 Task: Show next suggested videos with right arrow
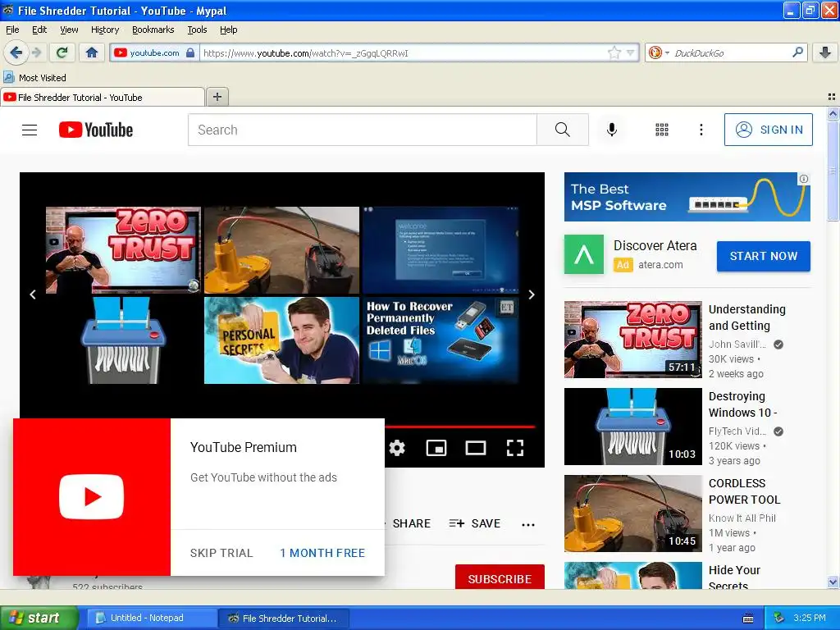click(x=531, y=294)
